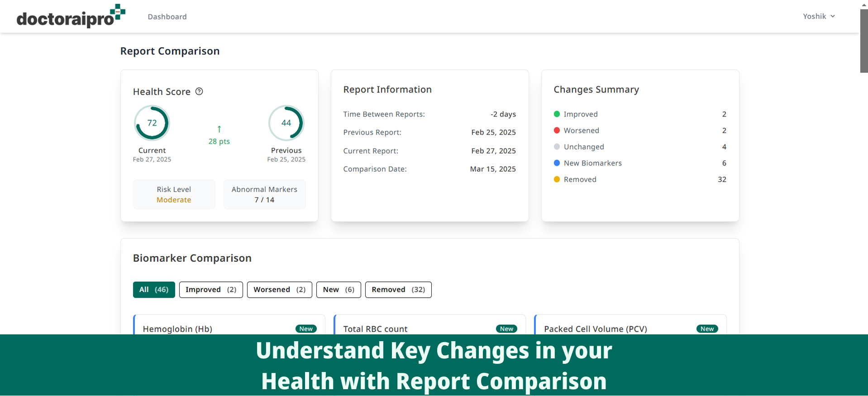
Task: Click the Health Score help question icon
Action: click(x=199, y=92)
